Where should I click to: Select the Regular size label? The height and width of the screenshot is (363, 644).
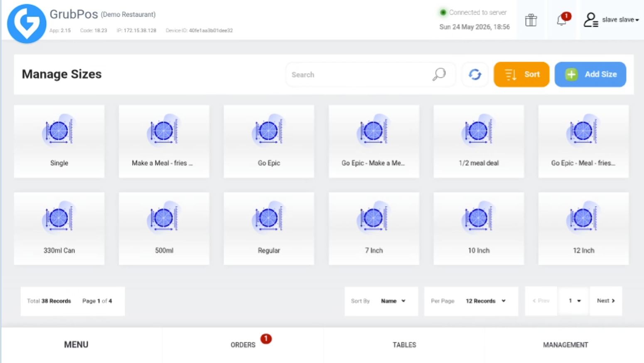269,250
